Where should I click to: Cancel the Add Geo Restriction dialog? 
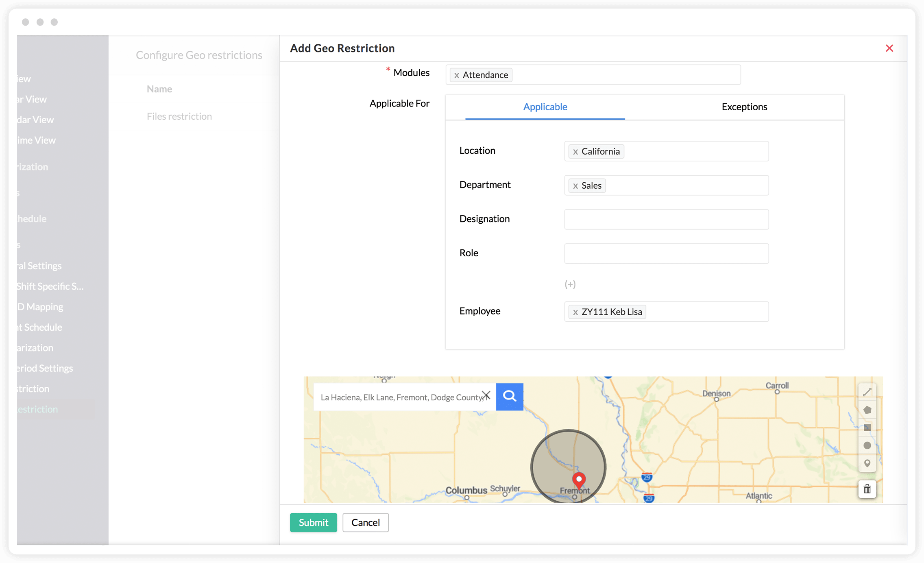point(365,522)
